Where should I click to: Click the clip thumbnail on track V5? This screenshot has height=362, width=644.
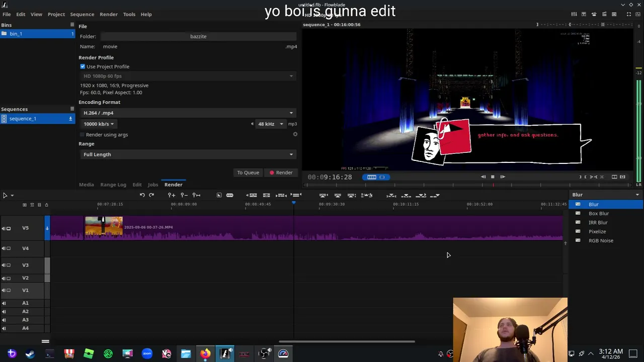tap(104, 226)
